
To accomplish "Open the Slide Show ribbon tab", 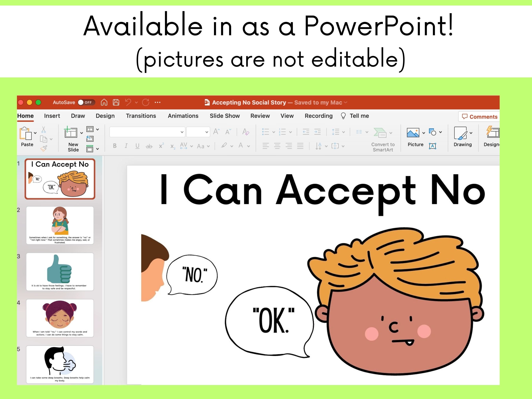I will coord(225,116).
